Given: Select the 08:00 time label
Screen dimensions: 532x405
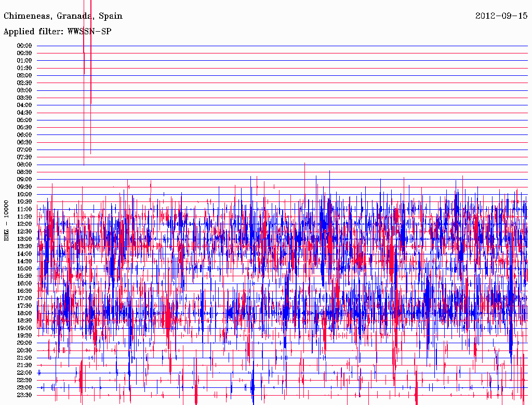Looking at the screenshot, I should (24, 165).
